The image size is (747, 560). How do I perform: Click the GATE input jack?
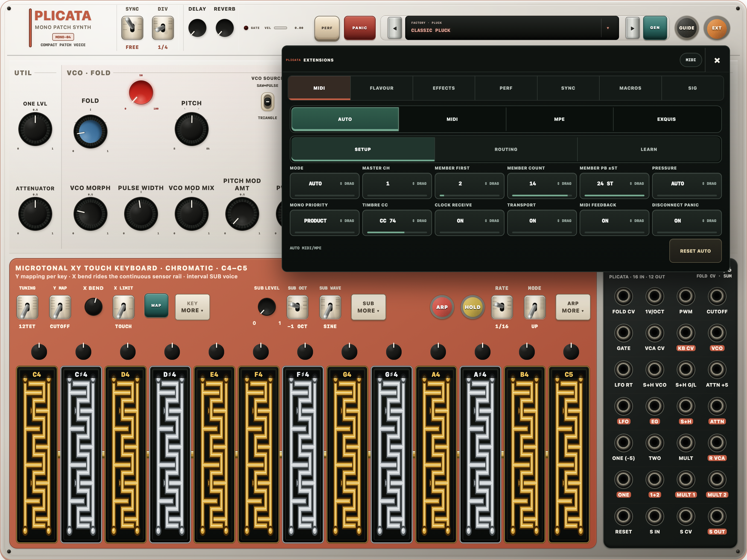click(623, 333)
